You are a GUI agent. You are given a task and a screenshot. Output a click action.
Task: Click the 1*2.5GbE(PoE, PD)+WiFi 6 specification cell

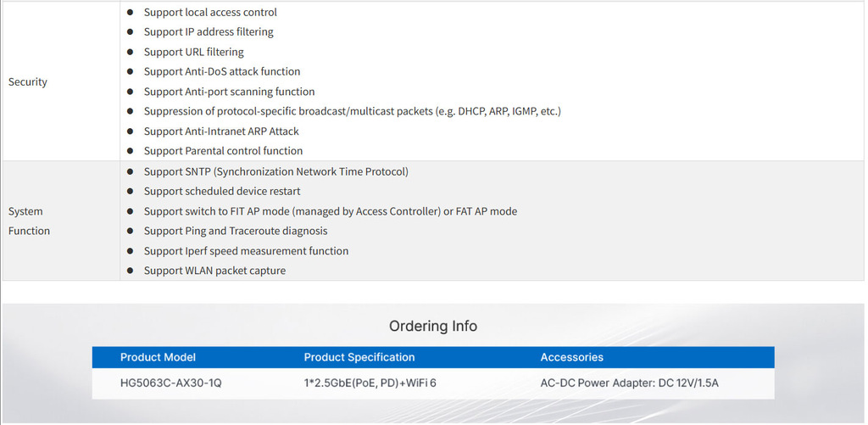click(x=370, y=383)
